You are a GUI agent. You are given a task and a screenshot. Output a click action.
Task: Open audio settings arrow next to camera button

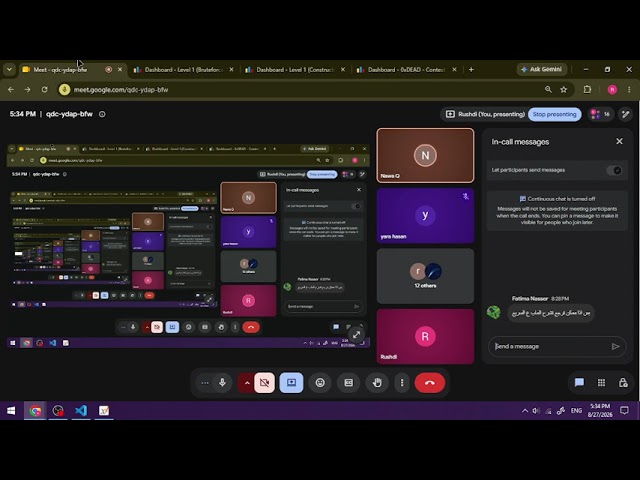247,382
